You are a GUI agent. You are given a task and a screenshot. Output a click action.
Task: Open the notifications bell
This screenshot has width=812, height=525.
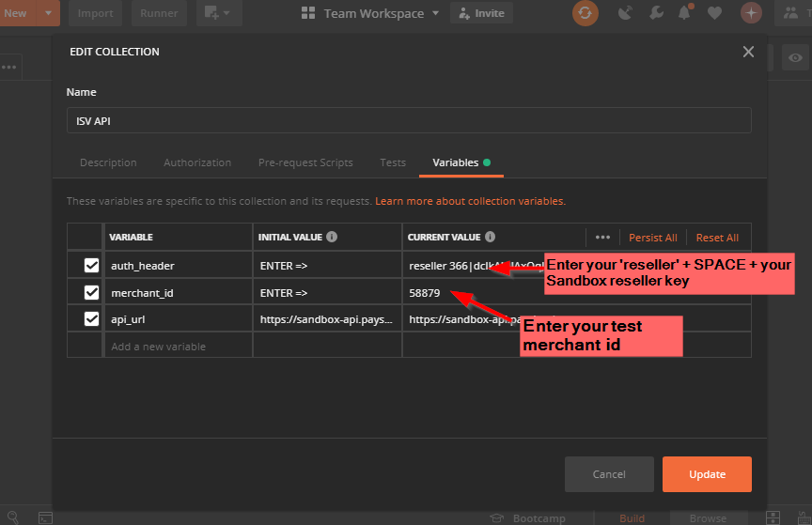684,12
